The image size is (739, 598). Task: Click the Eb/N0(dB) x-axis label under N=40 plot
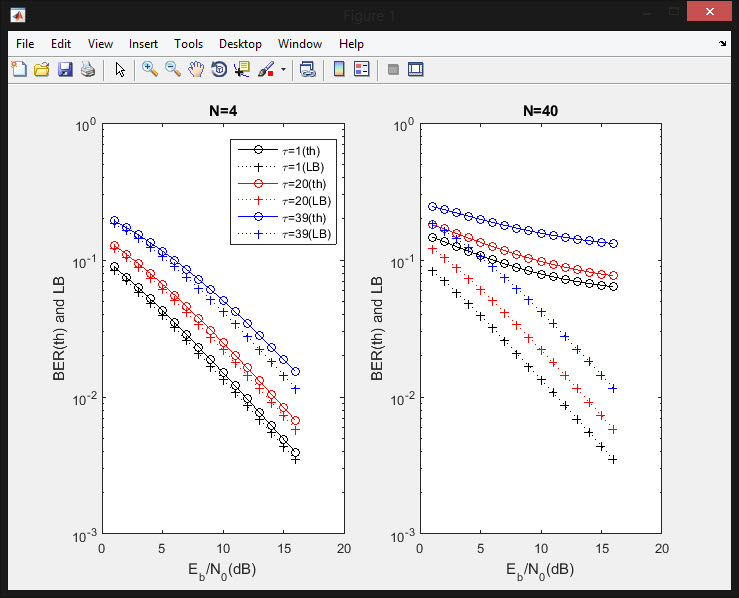tap(540, 571)
